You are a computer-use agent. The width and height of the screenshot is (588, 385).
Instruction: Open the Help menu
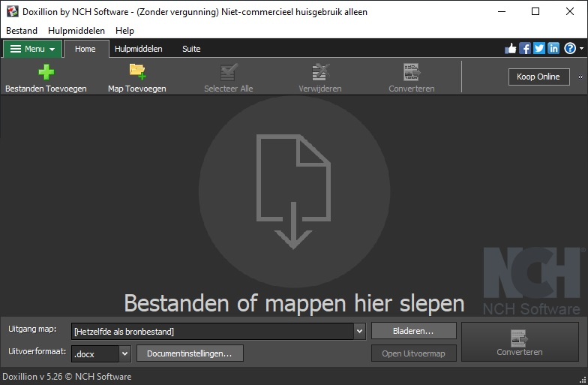(x=124, y=30)
